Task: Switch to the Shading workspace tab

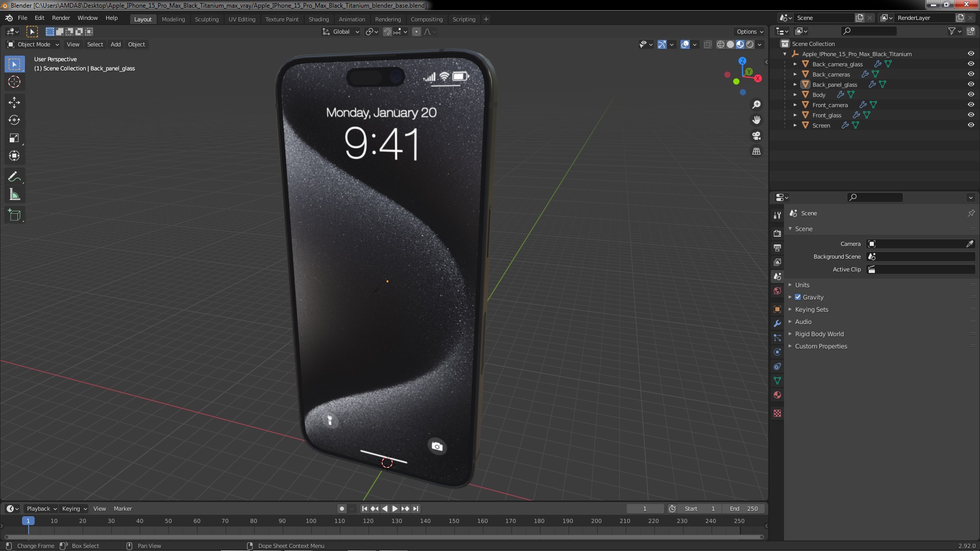Action: 318,19
